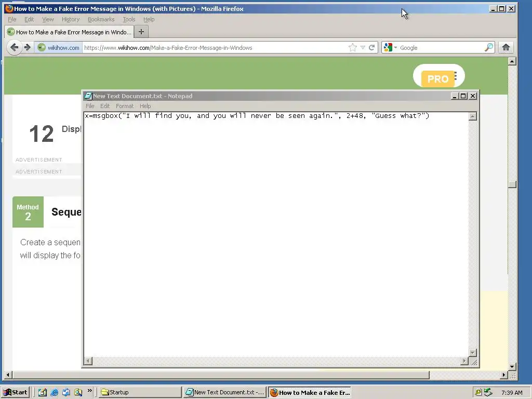Bookmark page with the star icon

pos(353,47)
